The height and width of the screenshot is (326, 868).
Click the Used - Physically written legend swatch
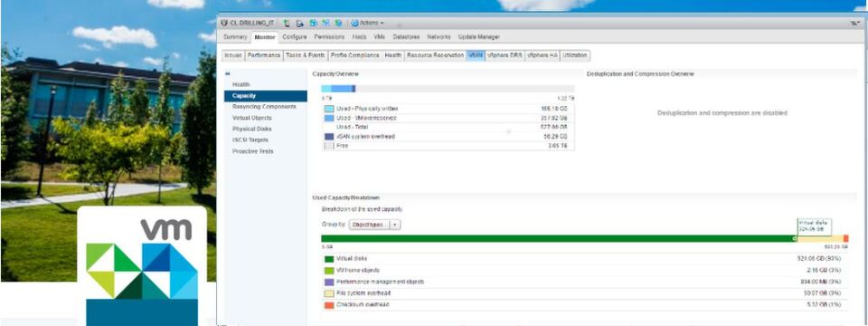coord(329,109)
